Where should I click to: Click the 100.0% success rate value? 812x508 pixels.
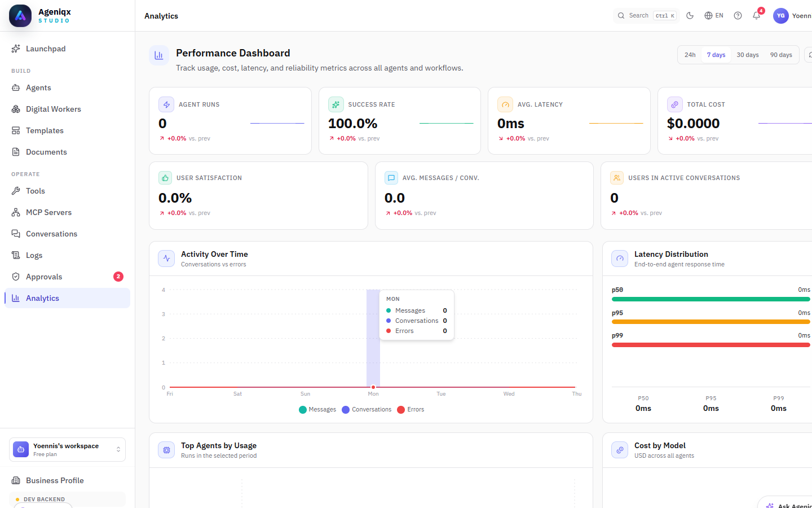[353, 124]
